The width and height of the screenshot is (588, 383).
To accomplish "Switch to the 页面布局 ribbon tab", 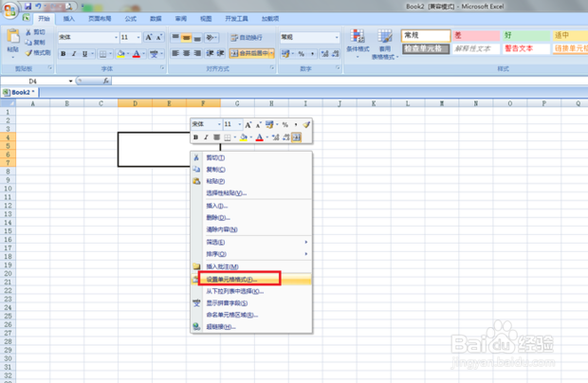I will (100, 18).
